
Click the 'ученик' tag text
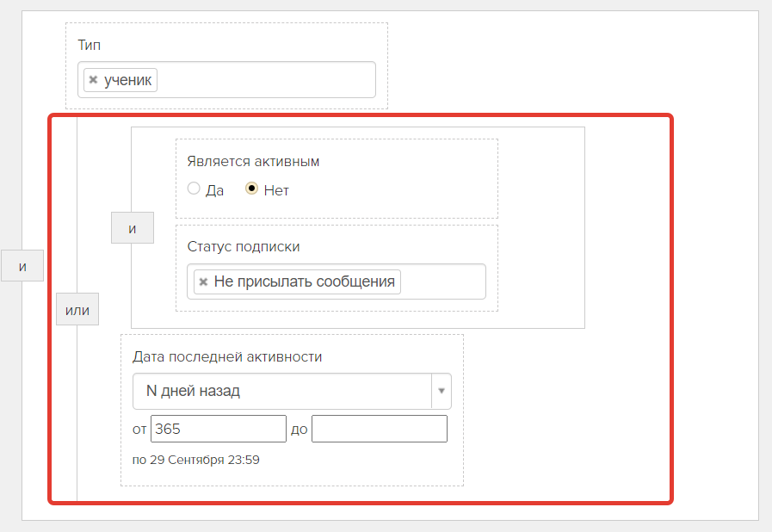127,80
